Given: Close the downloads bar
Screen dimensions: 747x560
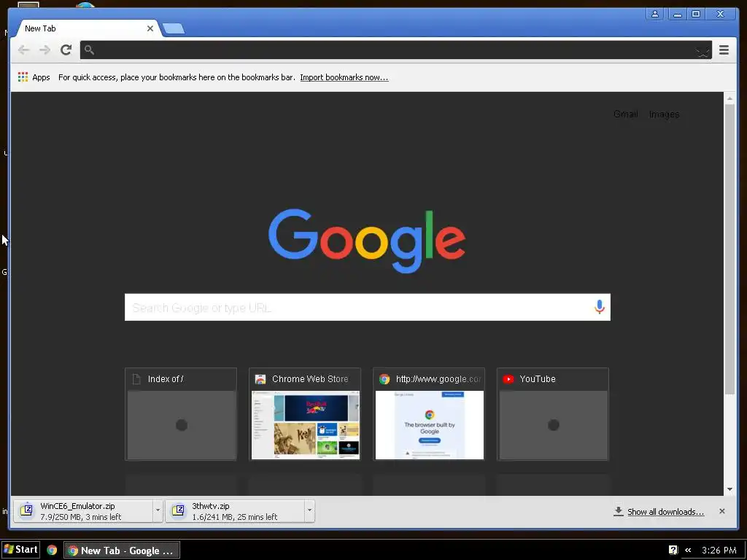Looking at the screenshot, I should pos(721,511).
